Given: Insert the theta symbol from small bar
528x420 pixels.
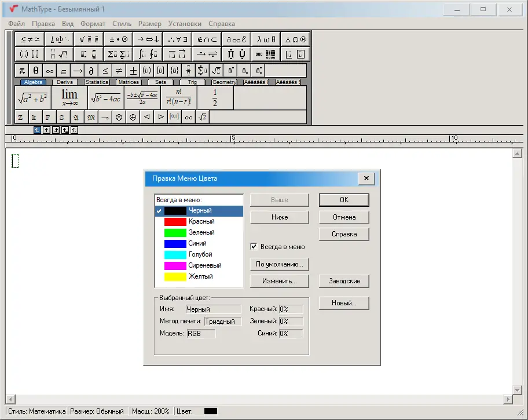Looking at the screenshot, I should coord(36,71).
